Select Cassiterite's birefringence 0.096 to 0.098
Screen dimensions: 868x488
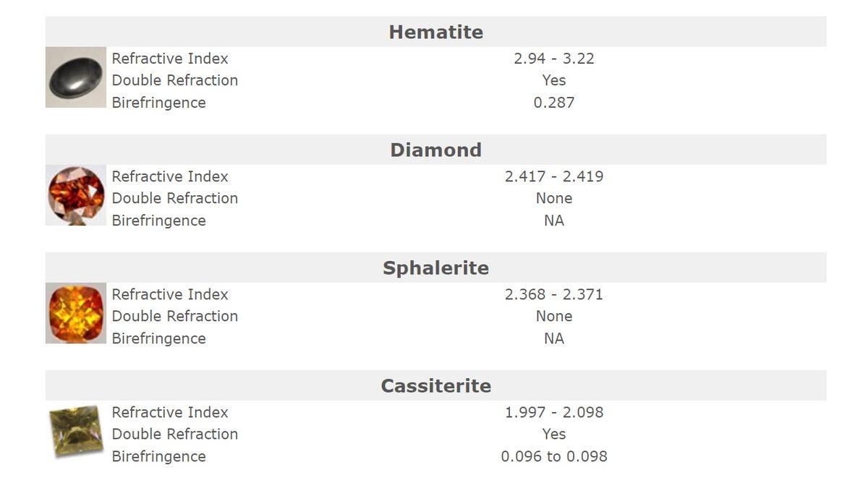(554, 456)
